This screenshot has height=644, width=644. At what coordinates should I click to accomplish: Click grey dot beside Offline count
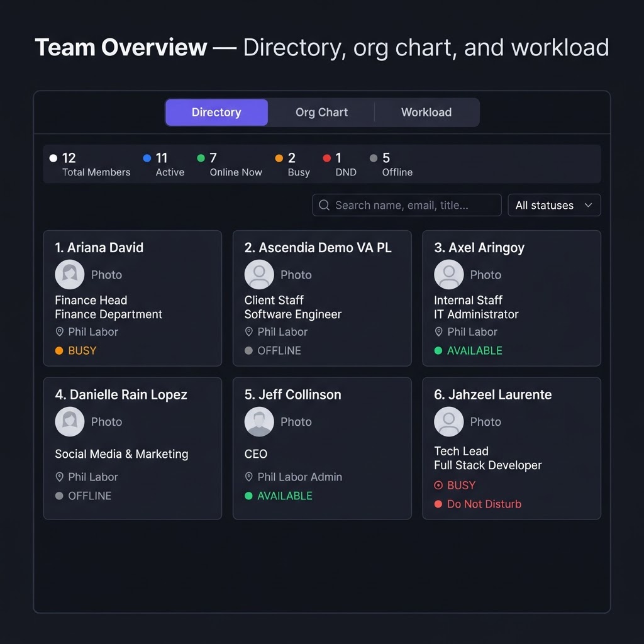(x=374, y=158)
